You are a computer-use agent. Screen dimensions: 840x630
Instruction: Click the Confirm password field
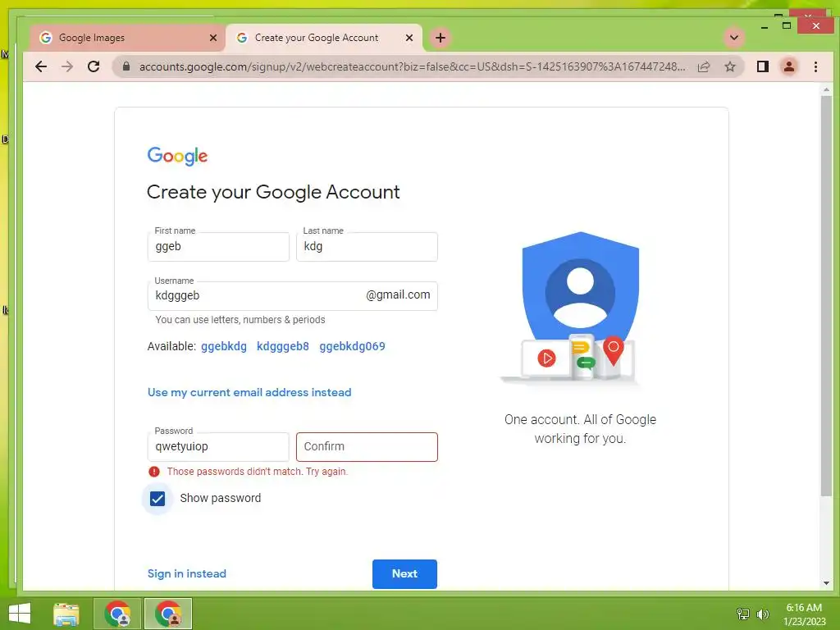[367, 447]
